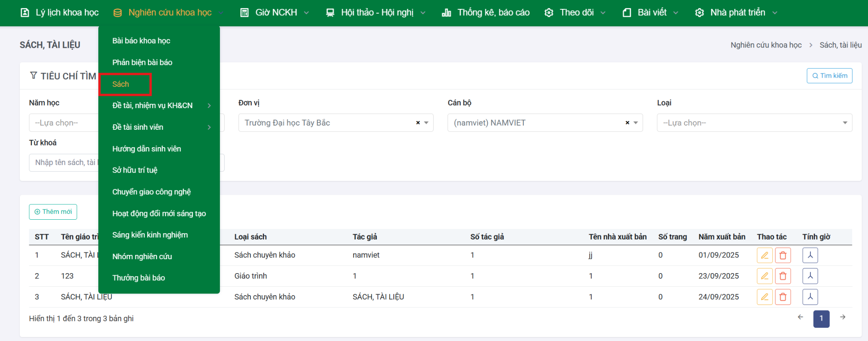Viewport: 868px width, 341px height.
Task: Delete the row dated 24/09/2025
Action: (x=783, y=297)
